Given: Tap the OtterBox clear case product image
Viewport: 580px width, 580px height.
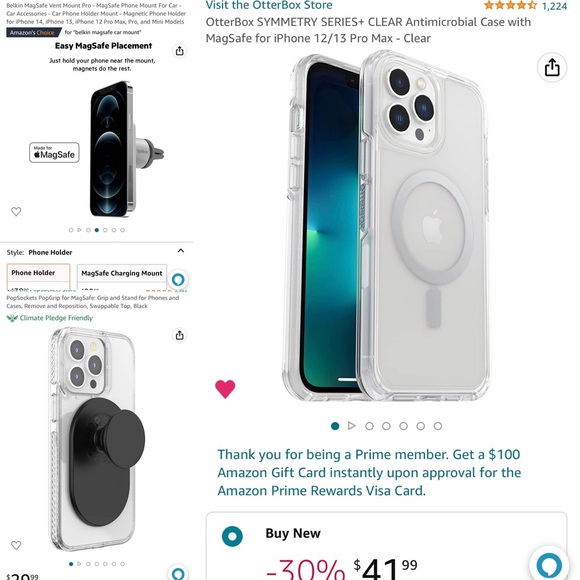Looking at the screenshot, I should [386, 227].
